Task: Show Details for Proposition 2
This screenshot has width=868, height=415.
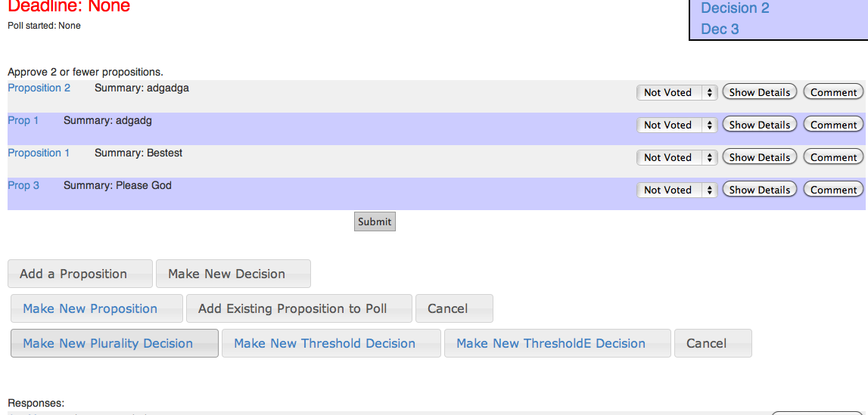Action: pyautogui.click(x=760, y=92)
